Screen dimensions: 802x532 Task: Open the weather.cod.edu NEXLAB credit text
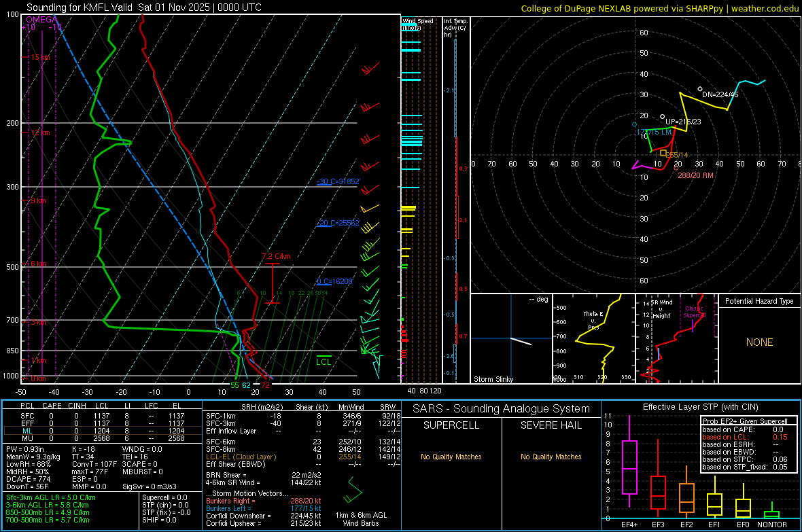(x=660, y=8)
